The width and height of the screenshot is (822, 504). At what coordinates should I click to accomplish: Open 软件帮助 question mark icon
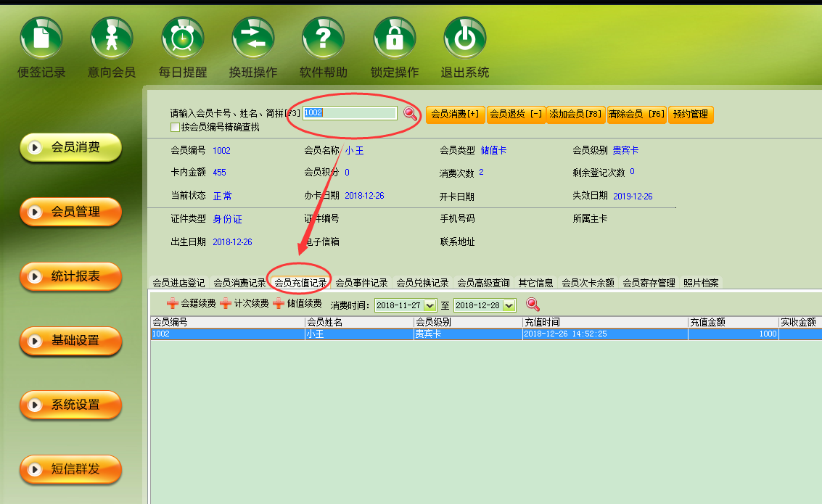[x=324, y=38]
